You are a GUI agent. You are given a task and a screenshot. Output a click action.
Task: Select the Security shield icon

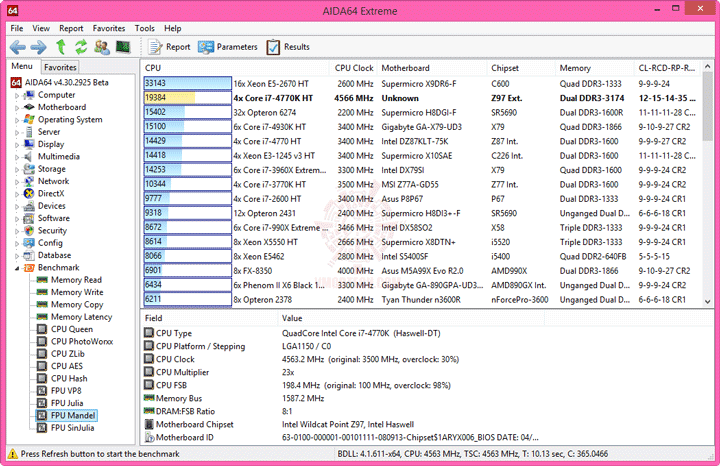pos(29,230)
